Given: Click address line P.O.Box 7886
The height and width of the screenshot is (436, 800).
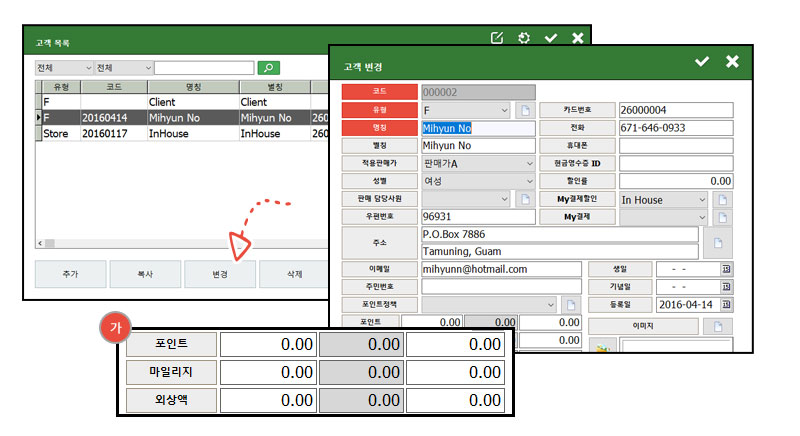Looking at the screenshot, I should [560, 234].
